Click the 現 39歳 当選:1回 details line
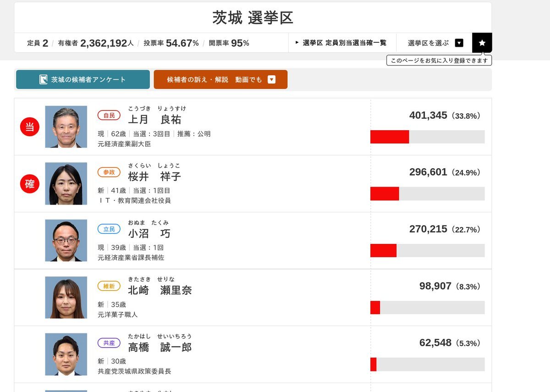Viewport: 550px width, 392px height. [131, 248]
